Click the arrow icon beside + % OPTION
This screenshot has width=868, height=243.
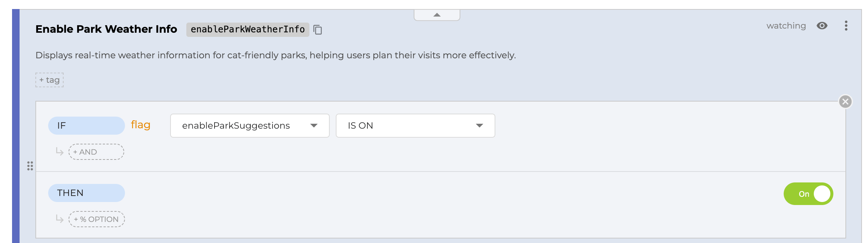[x=59, y=219]
